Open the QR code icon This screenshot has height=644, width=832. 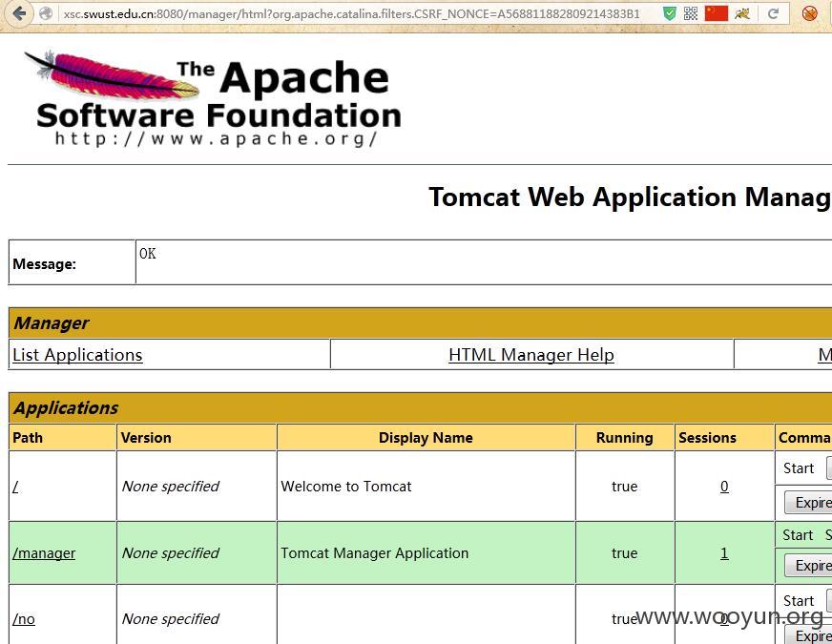pyautogui.click(x=691, y=13)
